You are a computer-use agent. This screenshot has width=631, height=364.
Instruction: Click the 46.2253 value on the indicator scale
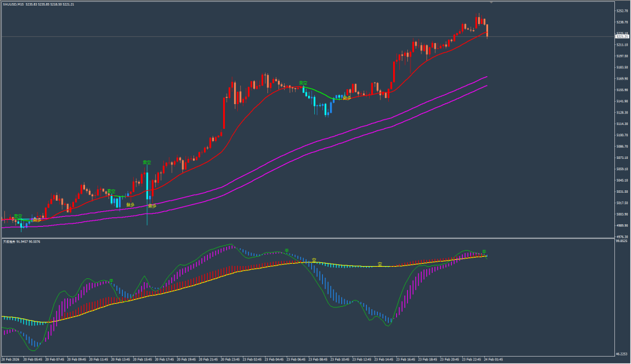621,353
